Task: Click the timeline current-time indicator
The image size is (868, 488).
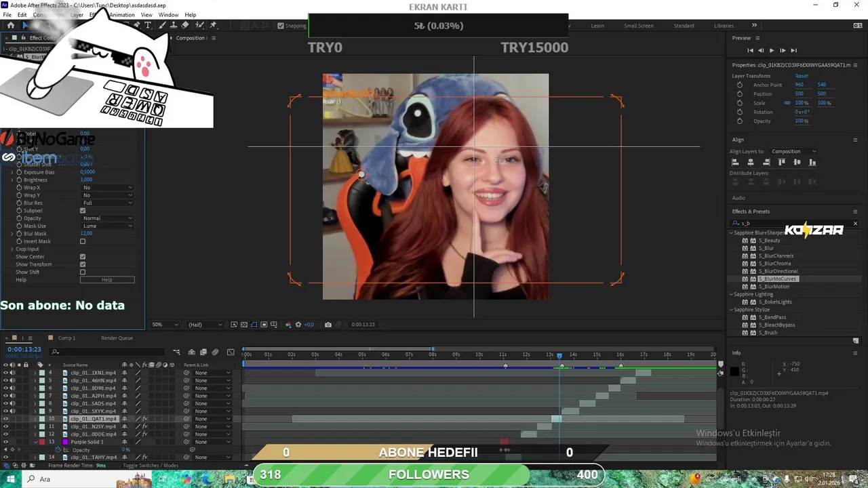Action: (559, 355)
